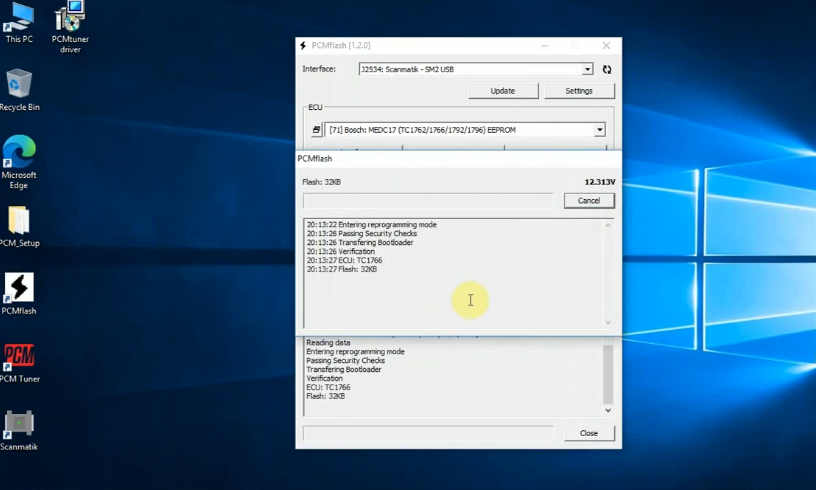Open the Recycle Bin icon
Image resolution: width=816 pixels, height=490 pixels.
(19, 89)
